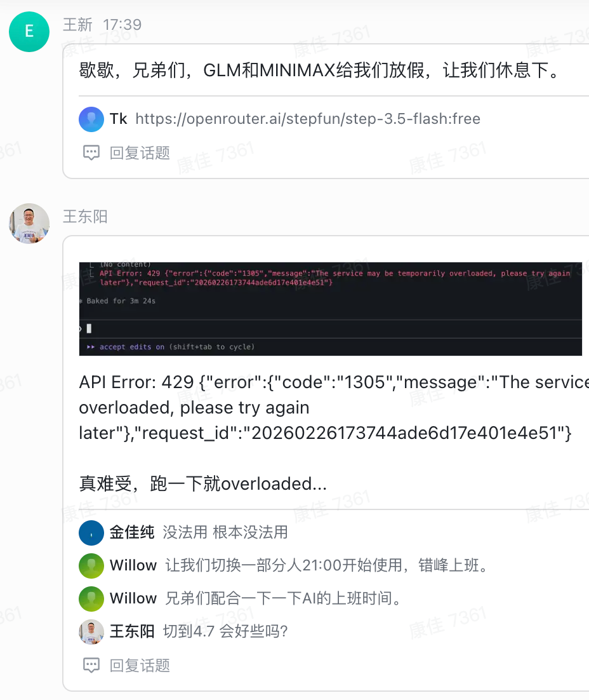
Task: Click the 17:39 message timestamp
Action: tap(122, 25)
